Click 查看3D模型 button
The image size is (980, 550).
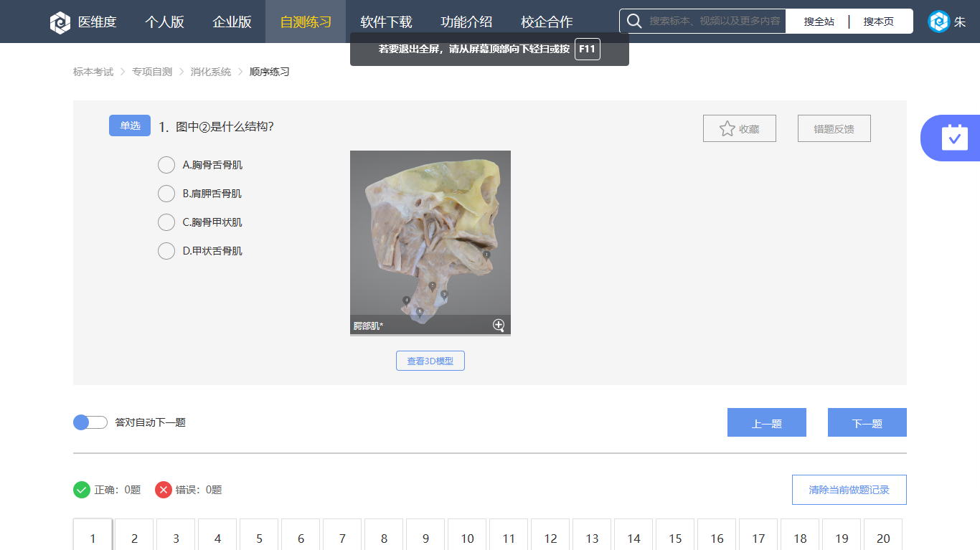click(430, 361)
